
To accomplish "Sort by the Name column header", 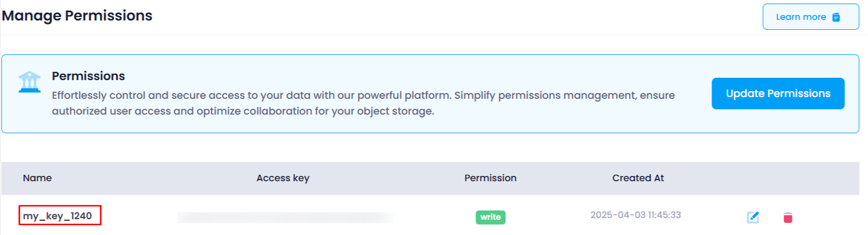I will pos(37,178).
